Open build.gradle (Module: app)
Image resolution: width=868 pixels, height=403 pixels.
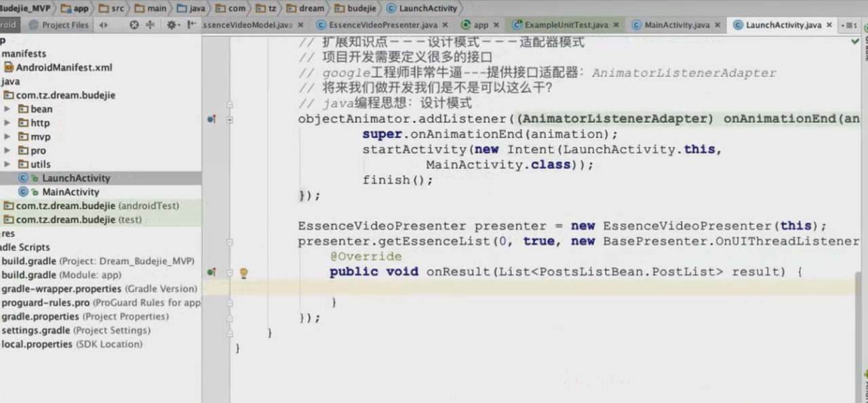(x=62, y=275)
